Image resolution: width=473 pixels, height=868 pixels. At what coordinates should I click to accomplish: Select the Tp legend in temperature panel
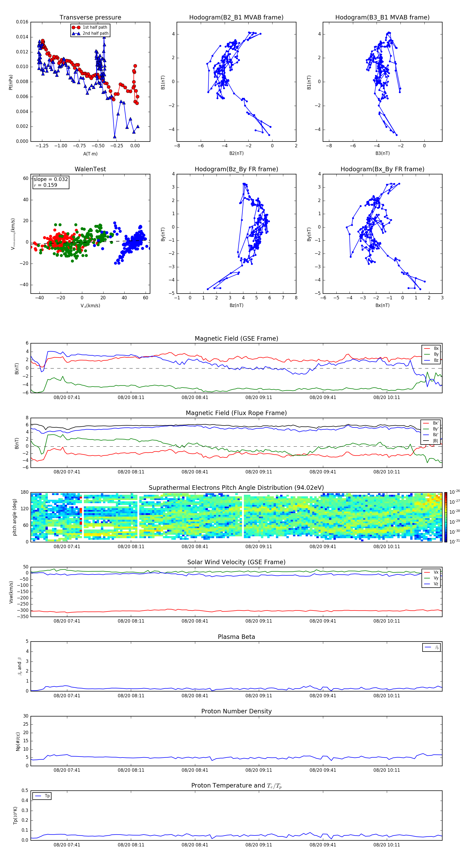42,796
